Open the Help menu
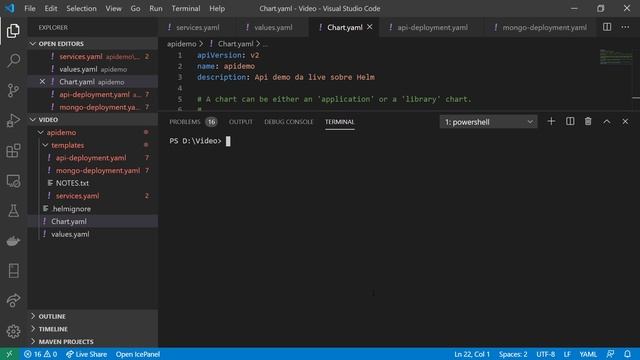Screen dimensions: 640x360 (217, 8)
